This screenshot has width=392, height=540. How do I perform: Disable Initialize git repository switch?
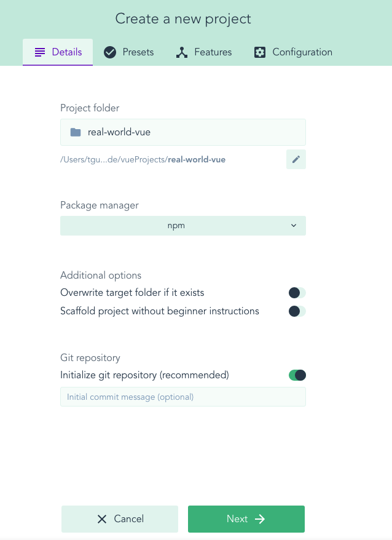coord(297,375)
